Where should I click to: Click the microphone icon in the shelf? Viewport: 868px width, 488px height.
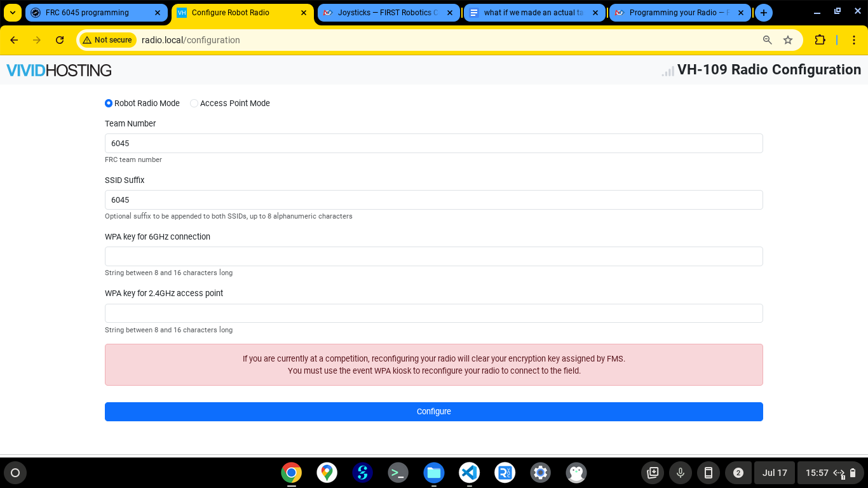680,473
